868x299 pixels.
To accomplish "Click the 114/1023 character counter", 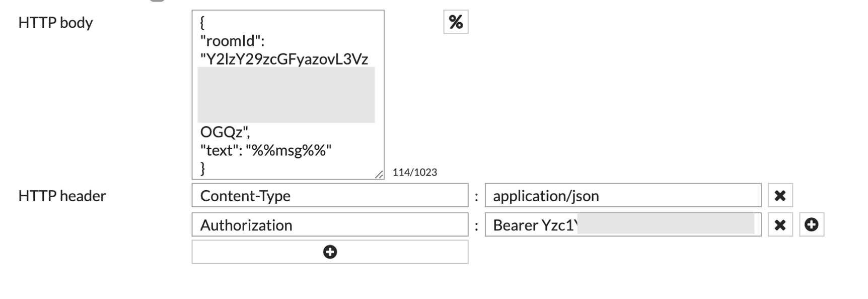I will [x=415, y=172].
